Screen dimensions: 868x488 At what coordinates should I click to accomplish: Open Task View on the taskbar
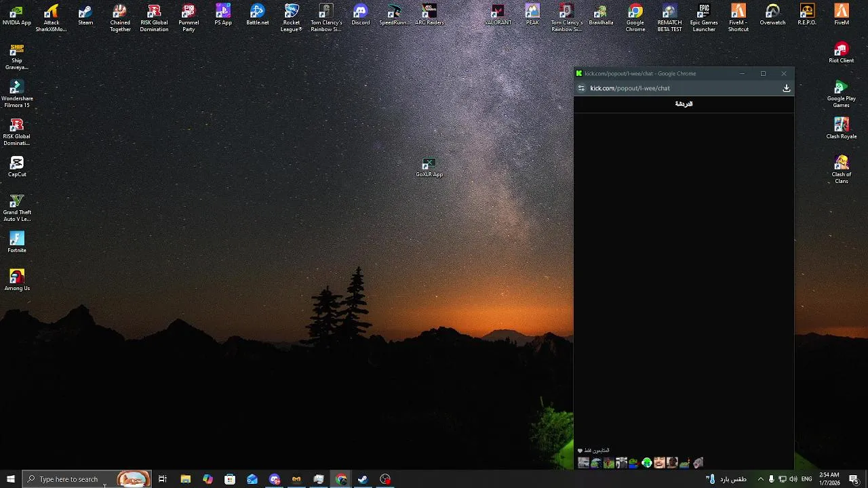coord(163,479)
